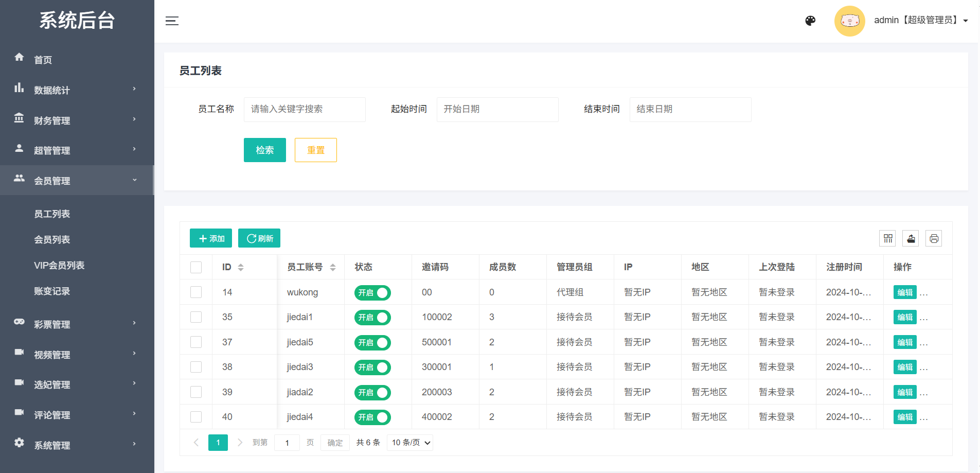This screenshot has width=980, height=473.
Task: Check the checkbox for jiedai1 row
Action: [x=196, y=317]
